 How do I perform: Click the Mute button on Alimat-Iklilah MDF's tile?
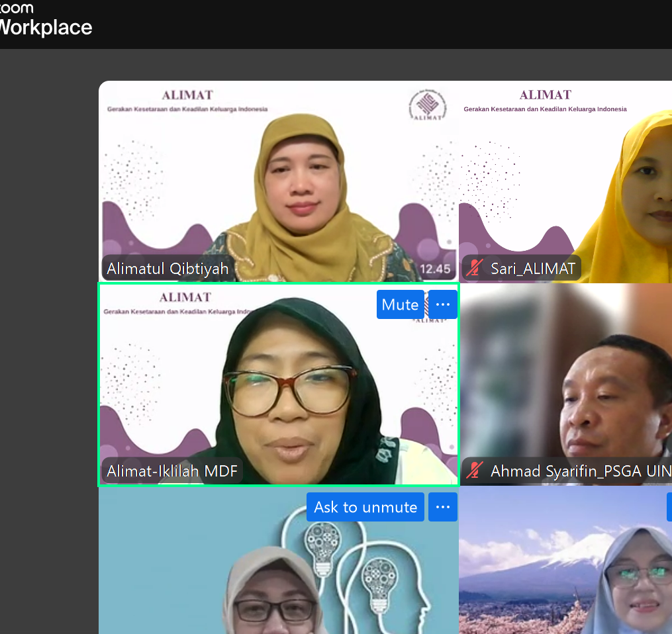tap(401, 304)
